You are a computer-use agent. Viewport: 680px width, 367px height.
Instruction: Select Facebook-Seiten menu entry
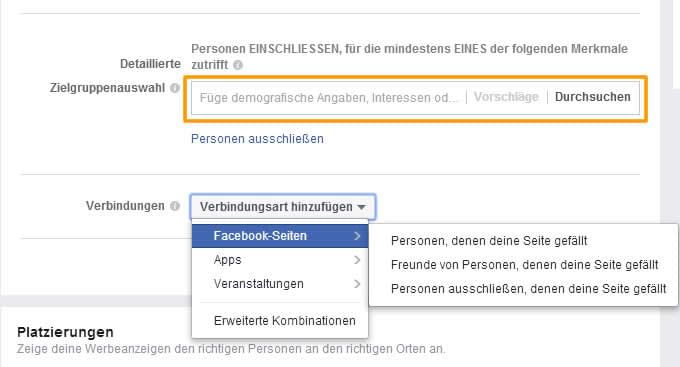(x=280, y=236)
